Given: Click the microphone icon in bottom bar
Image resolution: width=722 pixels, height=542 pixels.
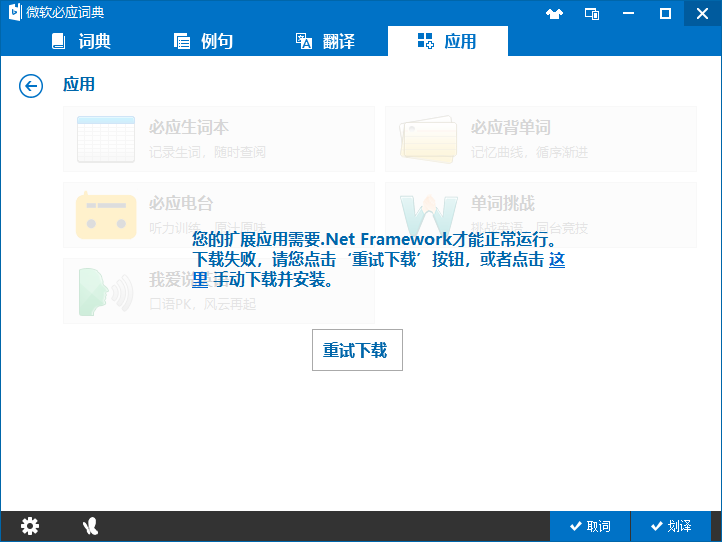Looking at the screenshot, I should 90,526.
